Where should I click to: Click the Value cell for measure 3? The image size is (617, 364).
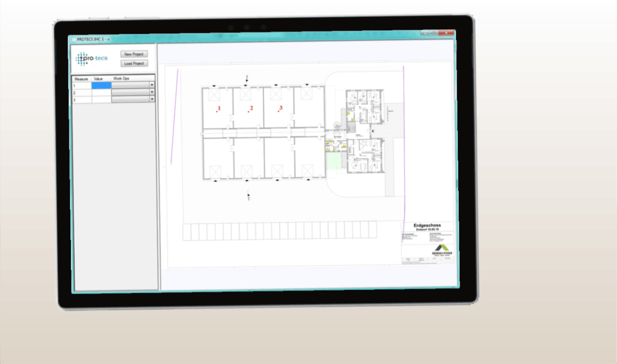pyautogui.click(x=101, y=100)
